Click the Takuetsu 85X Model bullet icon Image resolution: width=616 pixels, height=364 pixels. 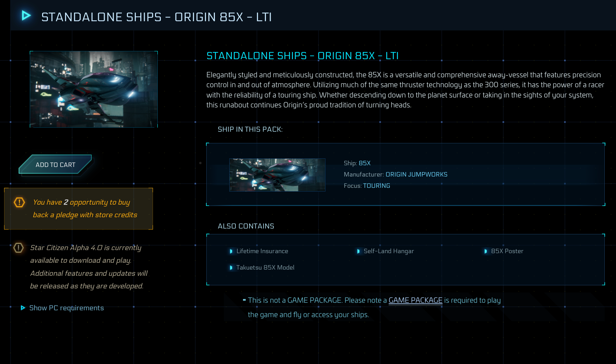click(231, 268)
